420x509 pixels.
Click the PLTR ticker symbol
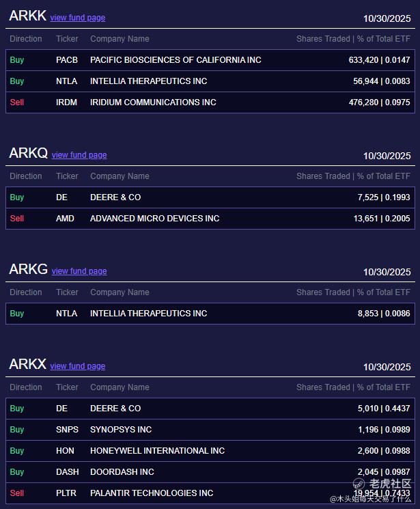coord(66,493)
